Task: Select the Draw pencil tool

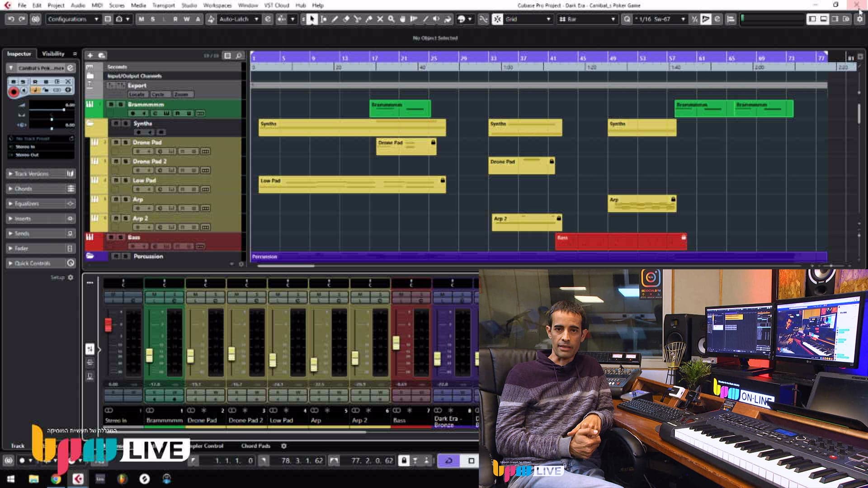Action: pos(335,19)
